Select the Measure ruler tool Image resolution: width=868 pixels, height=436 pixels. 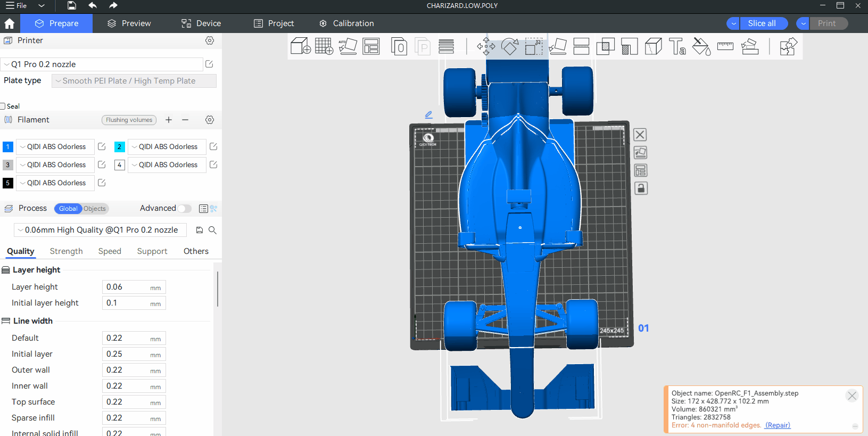click(725, 46)
